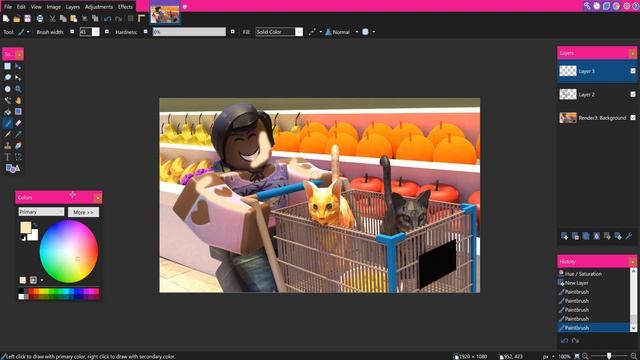Viewport: 640px width, 360px height.
Task: Select the Magic Wand tool
Action: pyautogui.click(x=7, y=100)
